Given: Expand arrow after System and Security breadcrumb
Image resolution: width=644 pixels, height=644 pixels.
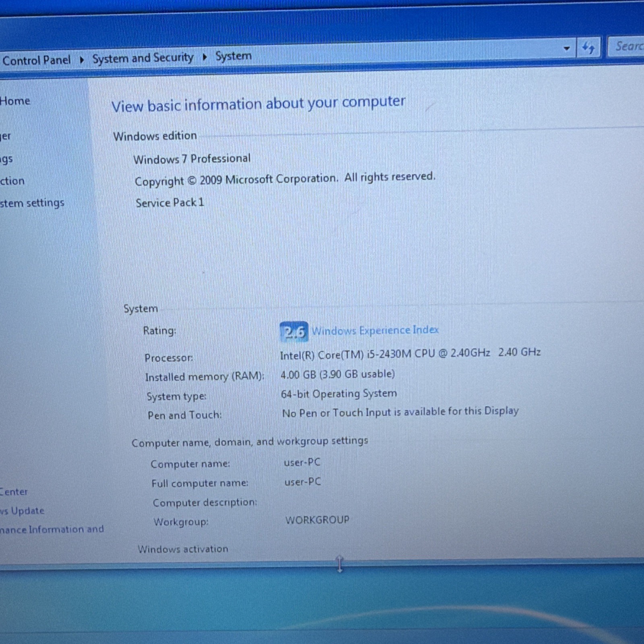Looking at the screenshot, I should pos(204,57).
